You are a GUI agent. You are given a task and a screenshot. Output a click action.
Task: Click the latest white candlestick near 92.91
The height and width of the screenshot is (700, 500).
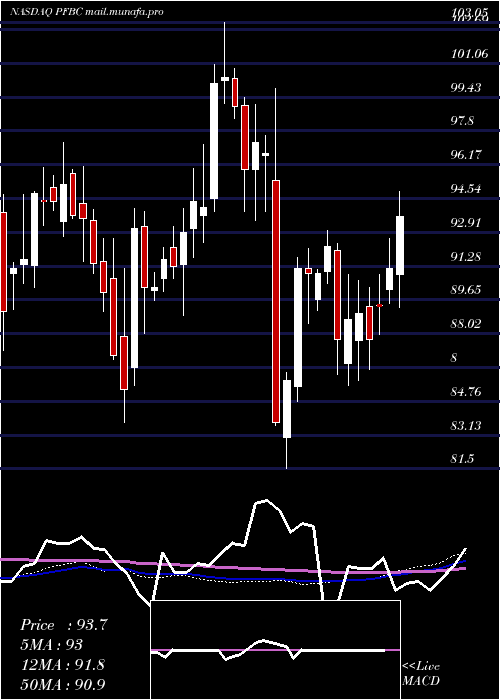[400, 246]
